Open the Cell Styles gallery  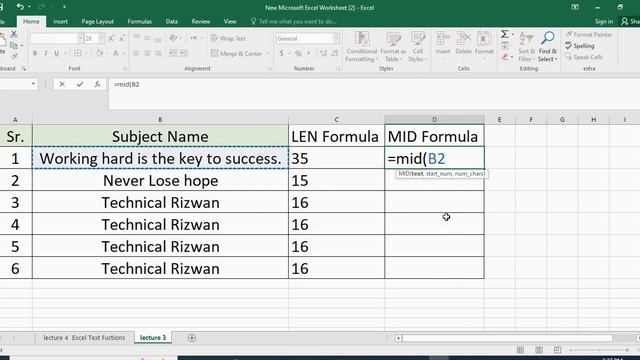[x=418, y=47]
